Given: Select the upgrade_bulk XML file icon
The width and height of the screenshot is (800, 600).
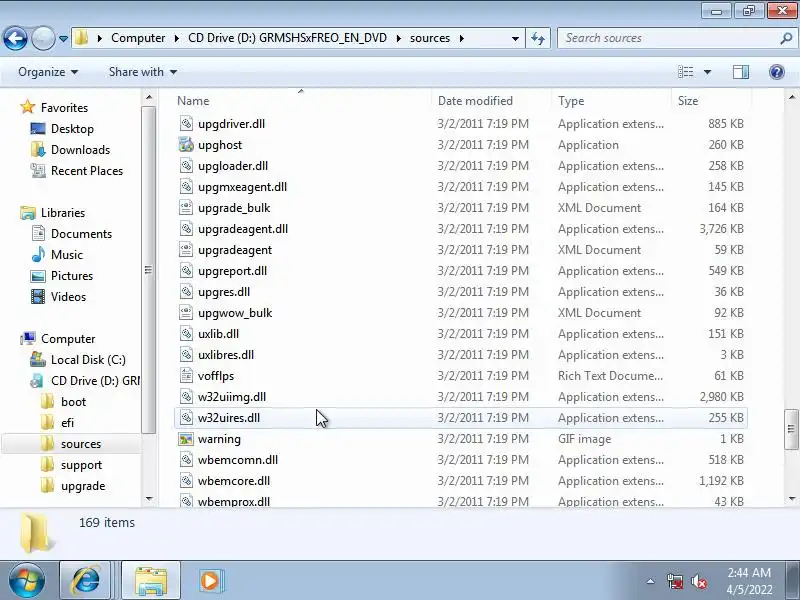Looking at the screenshot, I should (x=186, y=208).
